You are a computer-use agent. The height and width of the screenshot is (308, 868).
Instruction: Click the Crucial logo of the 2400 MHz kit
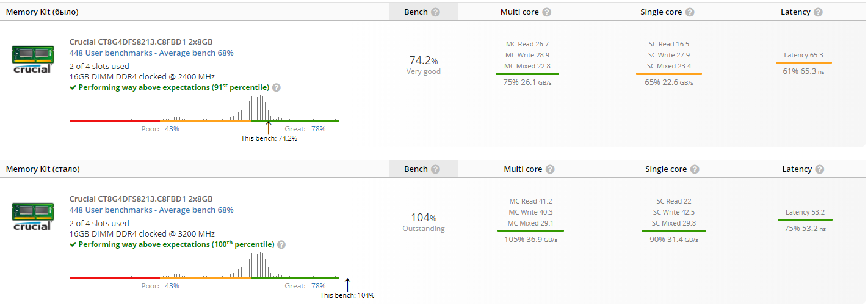(x=33, y=59)
